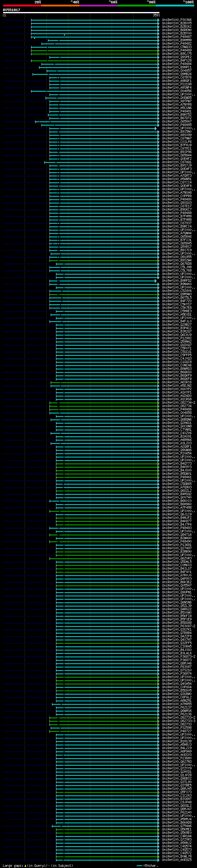Open hit UniRef100_P48483
The width and height of the screenshot is (197, 868).
(176, 528)
